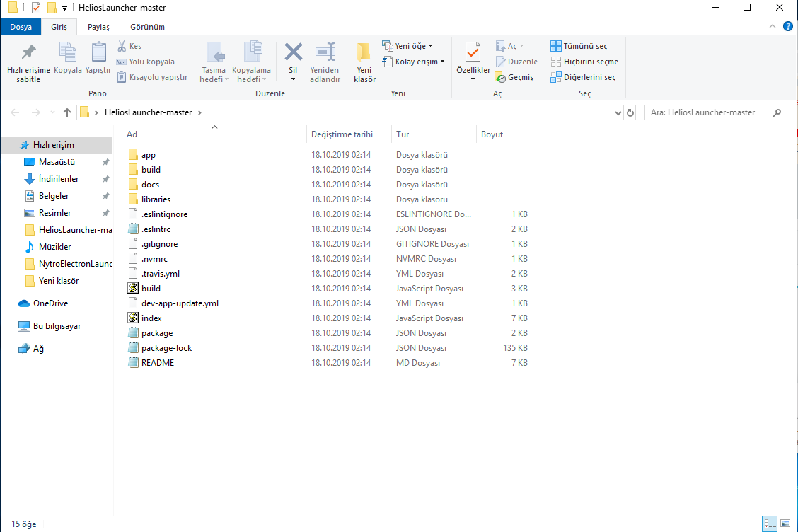Screen dimensions: 798x532
Task: Sort by the Tür column header
Action: click(403, 134)
